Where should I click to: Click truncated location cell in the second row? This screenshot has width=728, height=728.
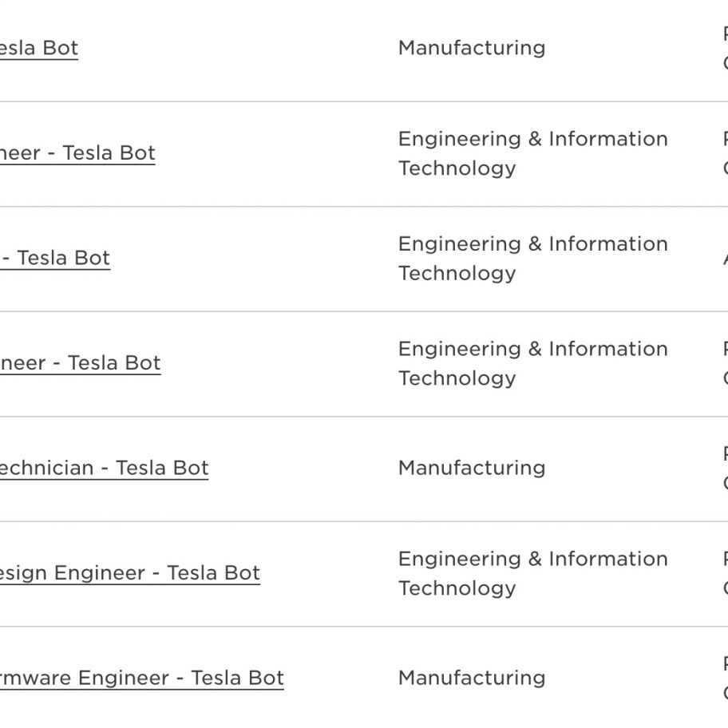pos(726,153)
